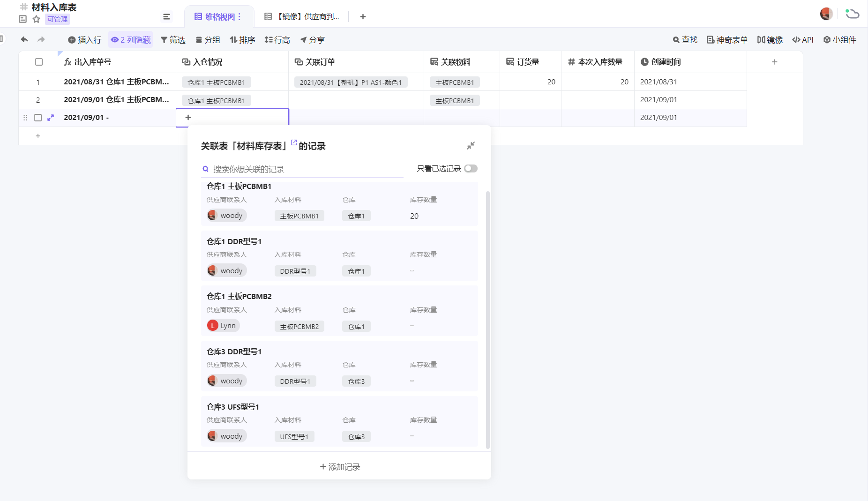Screen dimensions: 868x501
Task: Select the 仓库1 DDR型号1 record
Action: (x=339, y=256)
